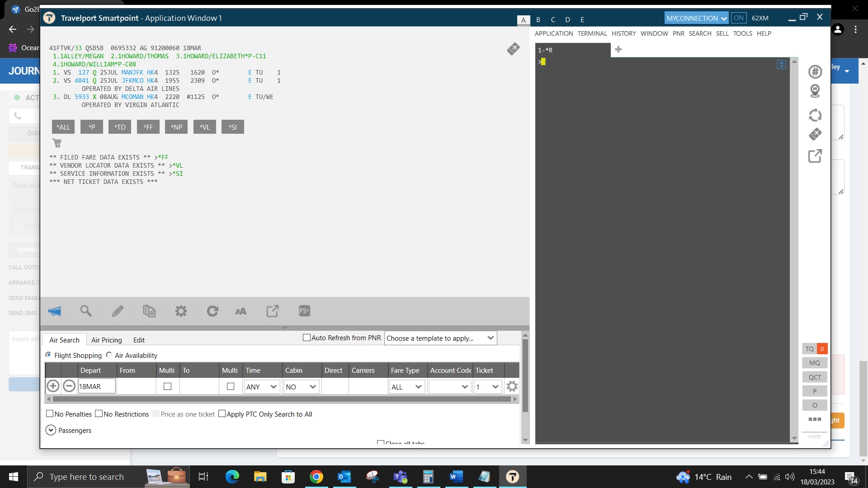Click the *FF filed fare button
Image resolution: width=868 pixels, height=488 pixels.
tap(148, 127)
